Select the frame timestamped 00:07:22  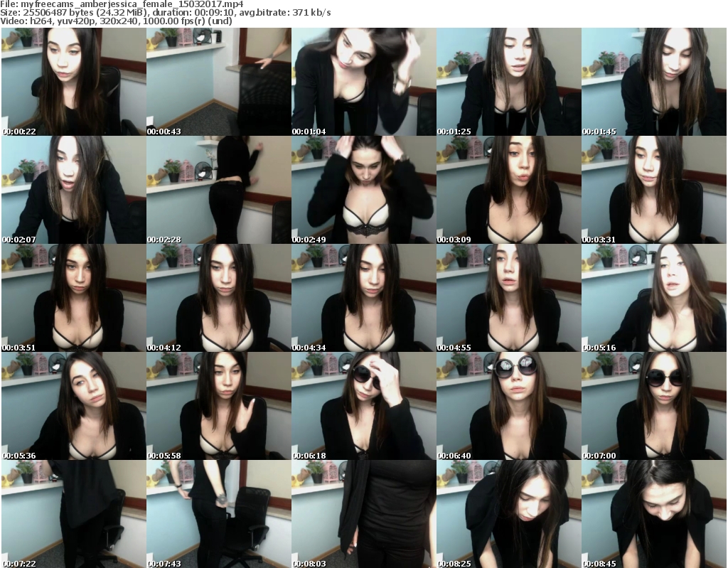[74, 514]
